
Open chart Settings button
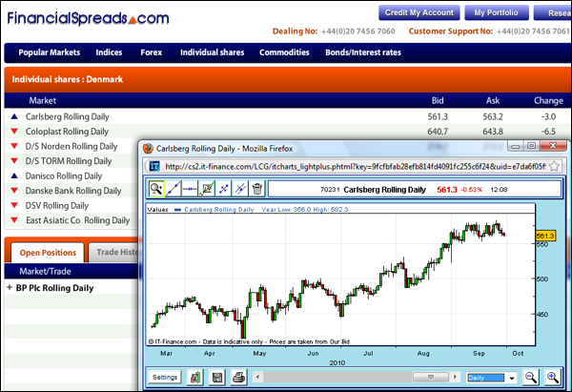click(x=165, y=377)
